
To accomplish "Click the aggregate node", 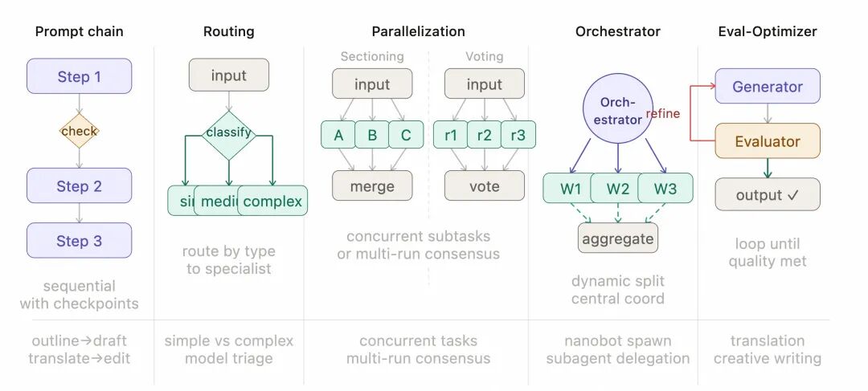I will (617, 238).
